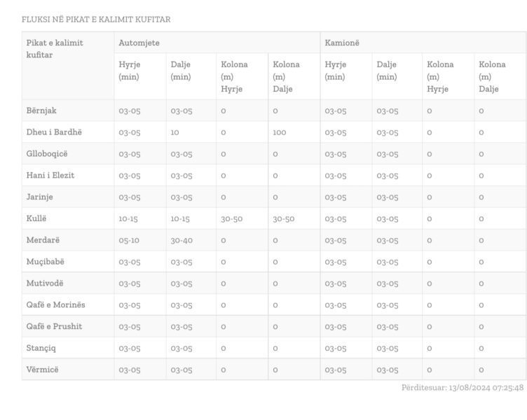
Task: Click the Automjete column group header
Action: (x=139, y=43)
